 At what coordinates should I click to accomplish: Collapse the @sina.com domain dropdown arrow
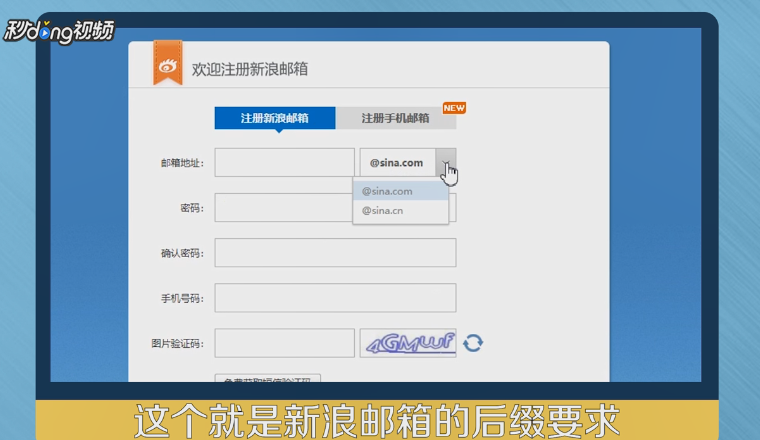pyautogui.click(x=446, y=162)
